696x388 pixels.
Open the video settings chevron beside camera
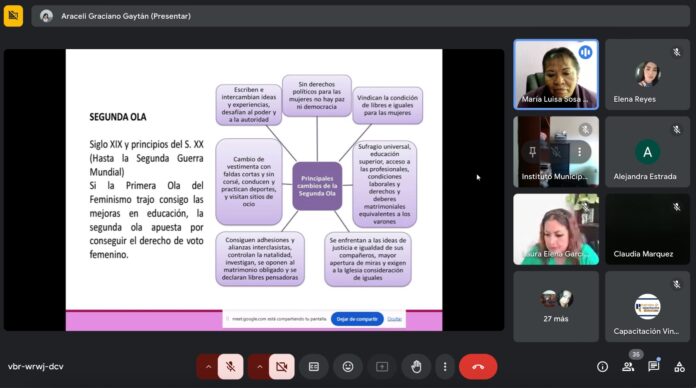pyautogui.click(x=259, y=367)
